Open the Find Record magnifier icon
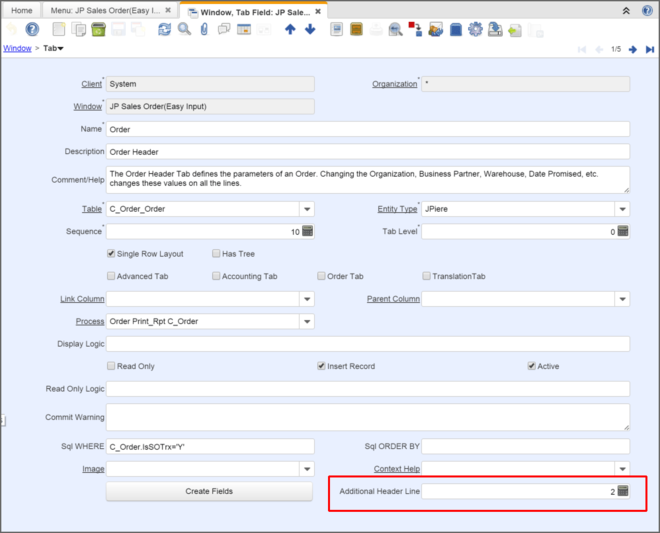660x533 pixels. pos(184,29)
